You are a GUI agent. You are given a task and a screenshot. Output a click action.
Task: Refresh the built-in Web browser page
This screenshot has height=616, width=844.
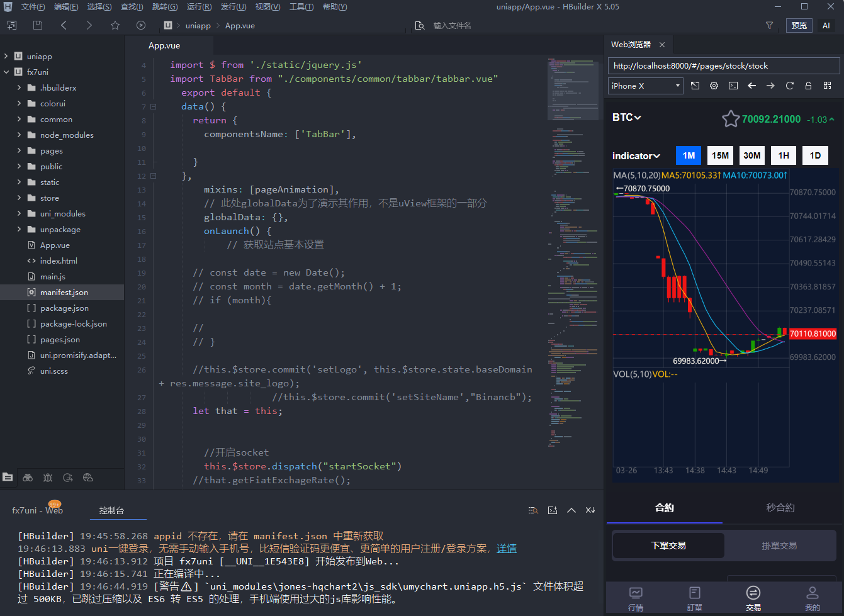tap(790, 86)
